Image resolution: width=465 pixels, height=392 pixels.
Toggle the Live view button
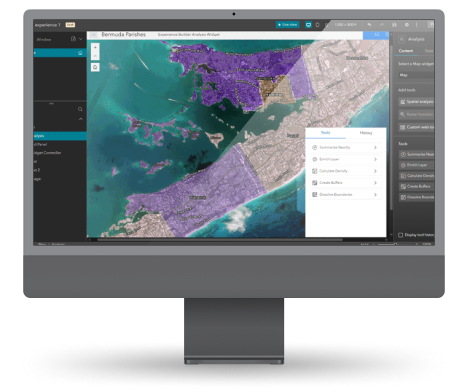point(288,25)
